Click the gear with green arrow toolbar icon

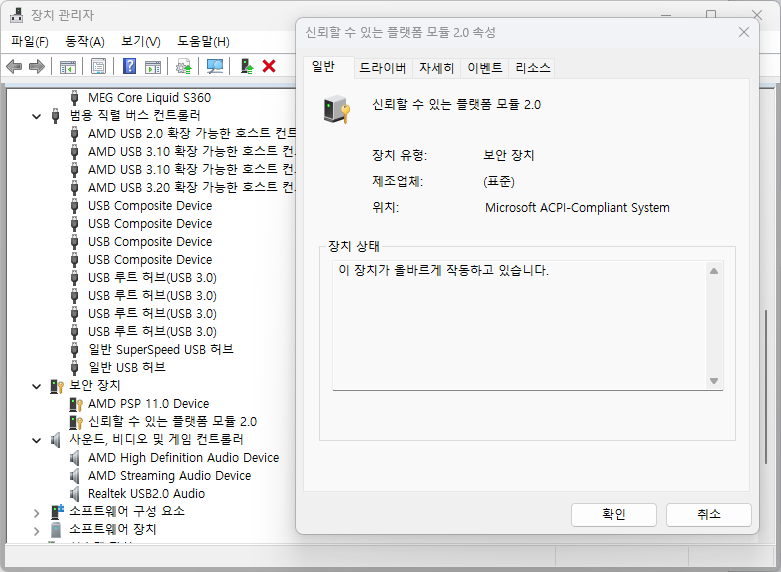(184, 66)
